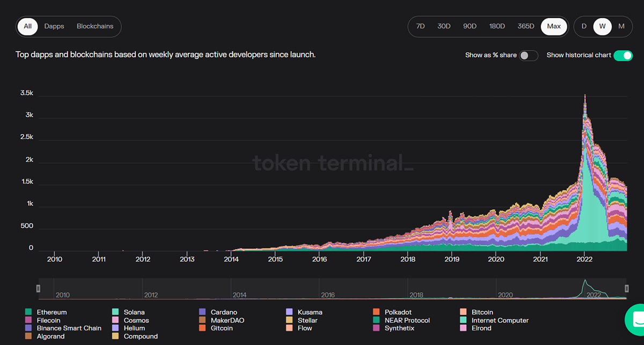Toggle the Compound series color swatch
Image resolution: width=644 pixels, height=345 pixels.
(x=115, y=336)
